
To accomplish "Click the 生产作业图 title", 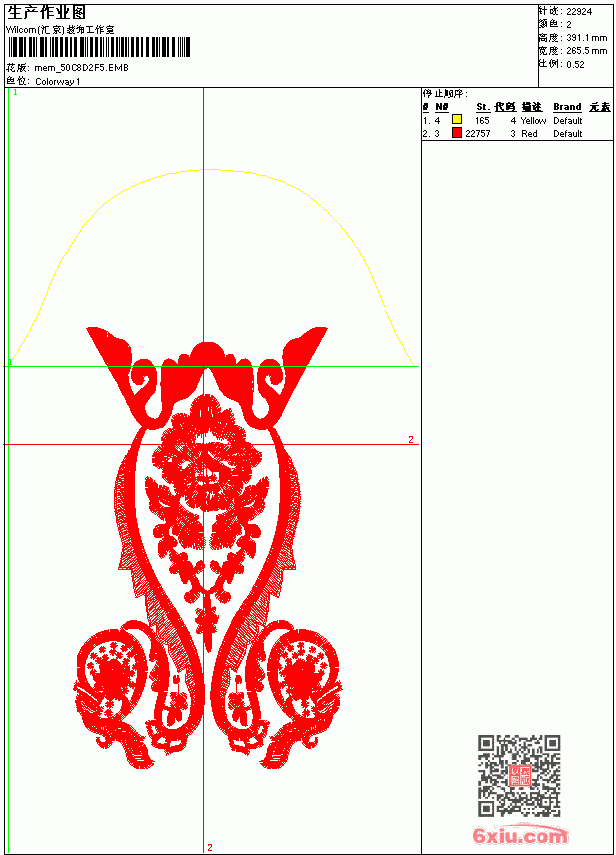I will click(x=47, y=12).
